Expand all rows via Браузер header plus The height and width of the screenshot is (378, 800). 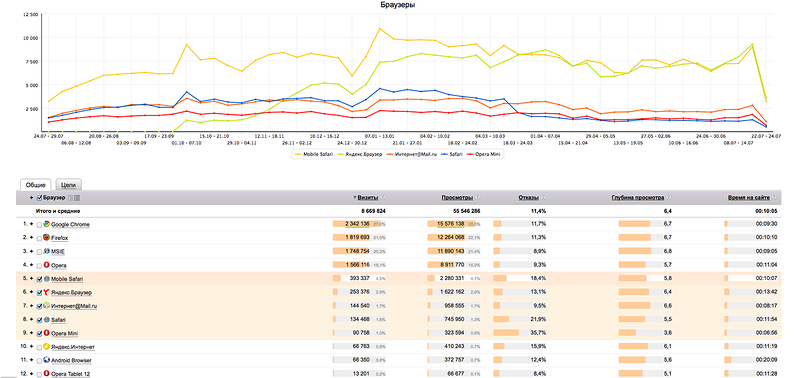32,198
